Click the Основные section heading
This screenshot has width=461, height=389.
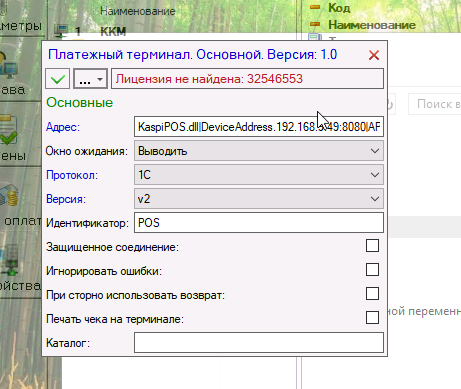80,102
